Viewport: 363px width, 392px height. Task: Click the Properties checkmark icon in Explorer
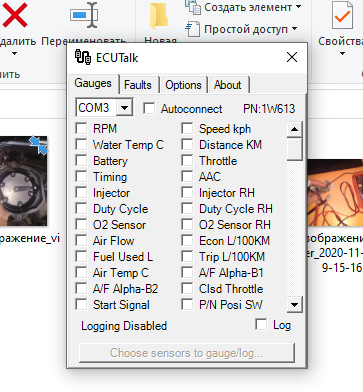(342, 15)
